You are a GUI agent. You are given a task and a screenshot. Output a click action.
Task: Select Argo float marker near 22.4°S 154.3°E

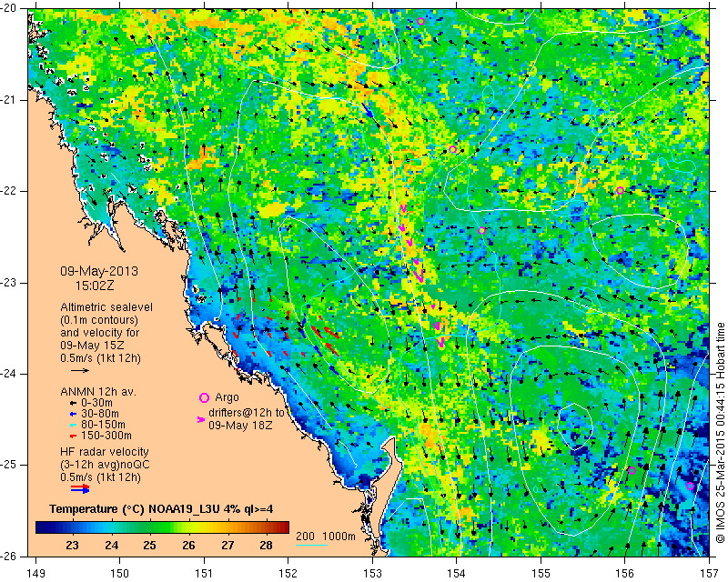(x=482, y=231)
